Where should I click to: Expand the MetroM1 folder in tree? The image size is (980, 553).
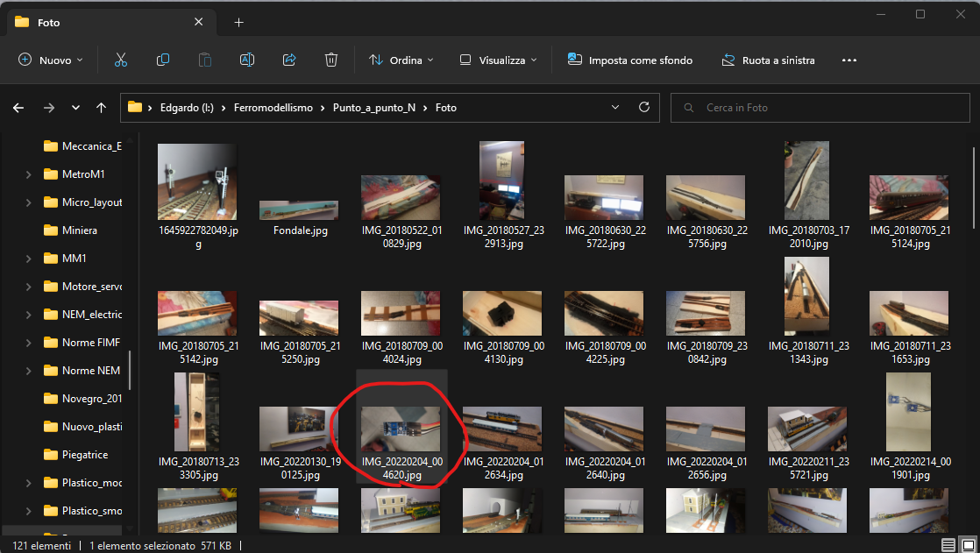point(29,174)
